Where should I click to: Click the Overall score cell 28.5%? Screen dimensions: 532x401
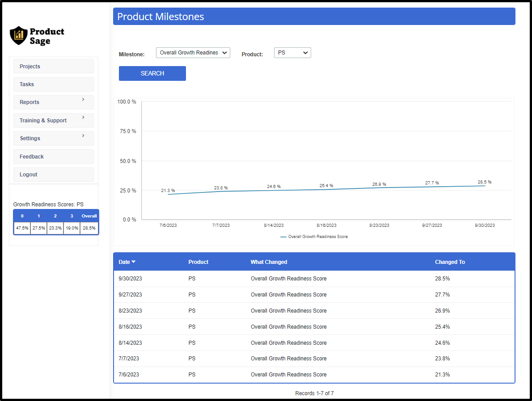tap(89, 228)
